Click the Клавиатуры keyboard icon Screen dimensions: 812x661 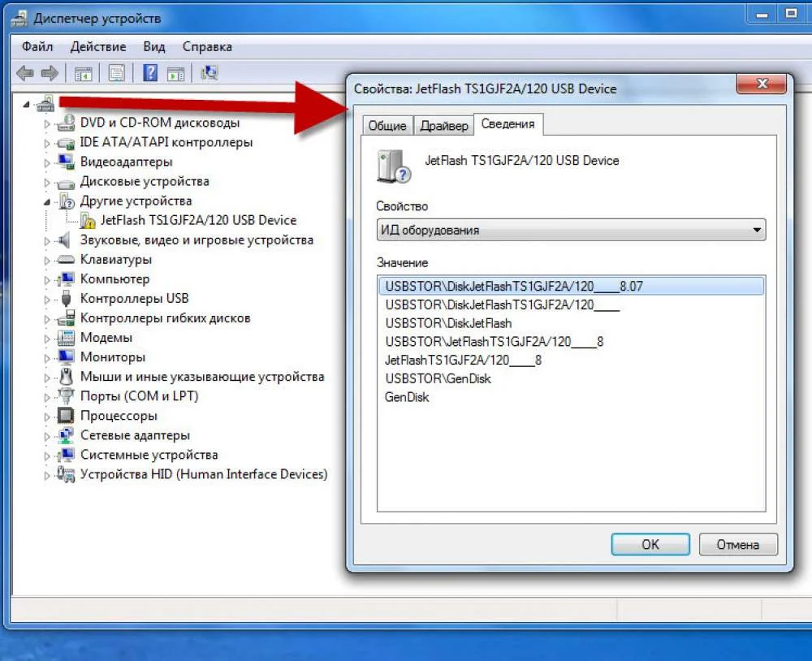[x=66, y=260]
